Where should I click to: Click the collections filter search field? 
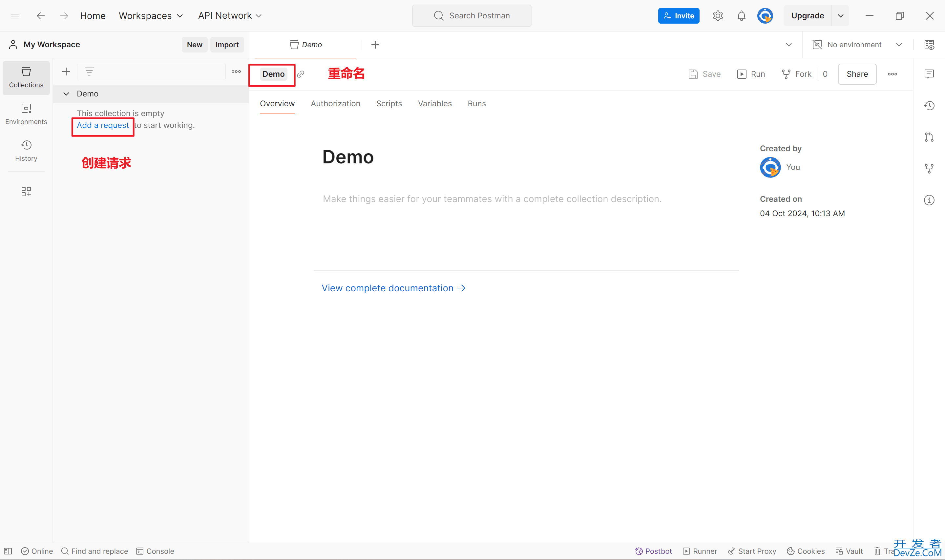tap(151, 72)
